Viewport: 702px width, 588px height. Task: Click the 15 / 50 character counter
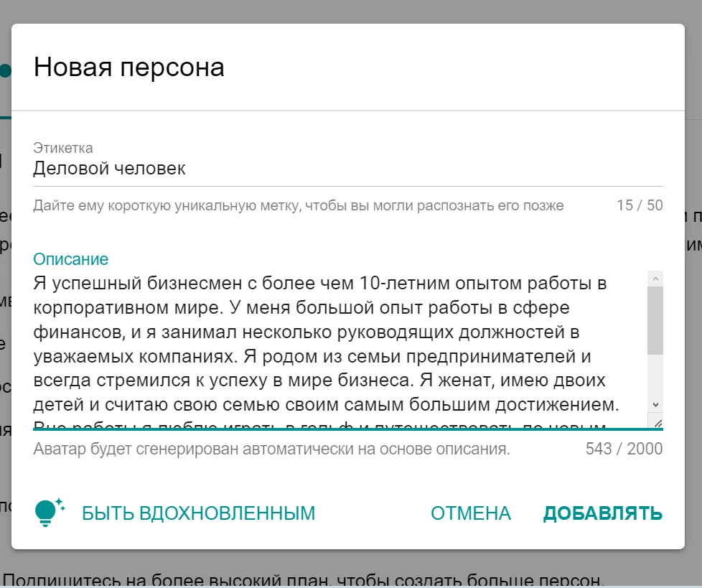(640, 205)
